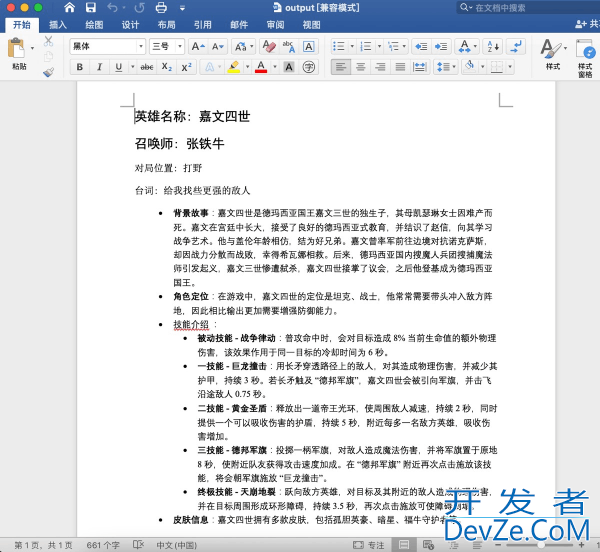This screenshot has height=552, width=600.
Task: Toggle italic formatting
Action: click(x=99, y=67)
